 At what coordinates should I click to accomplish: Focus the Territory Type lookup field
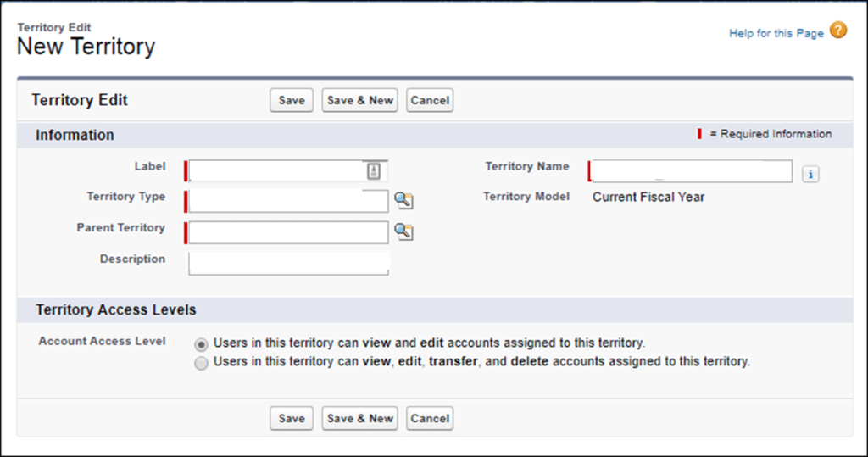287,201
